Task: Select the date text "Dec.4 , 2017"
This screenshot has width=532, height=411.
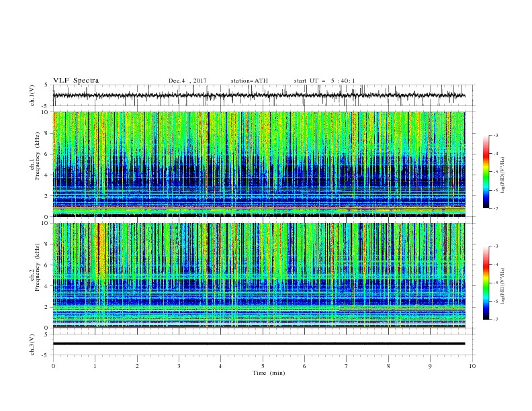Action: pyautogui.click(x=187, y=81)
